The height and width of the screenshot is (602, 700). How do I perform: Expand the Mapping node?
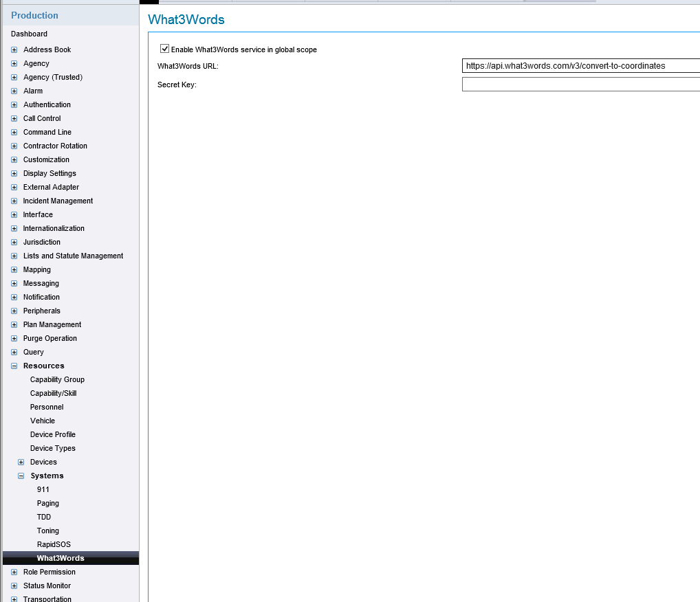pos(14,270)
